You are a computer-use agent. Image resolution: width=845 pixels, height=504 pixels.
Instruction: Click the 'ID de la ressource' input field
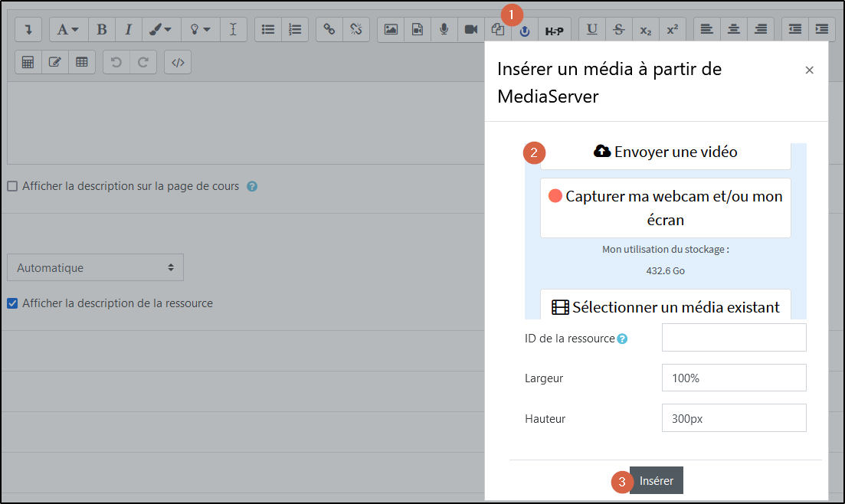[733, 337]
